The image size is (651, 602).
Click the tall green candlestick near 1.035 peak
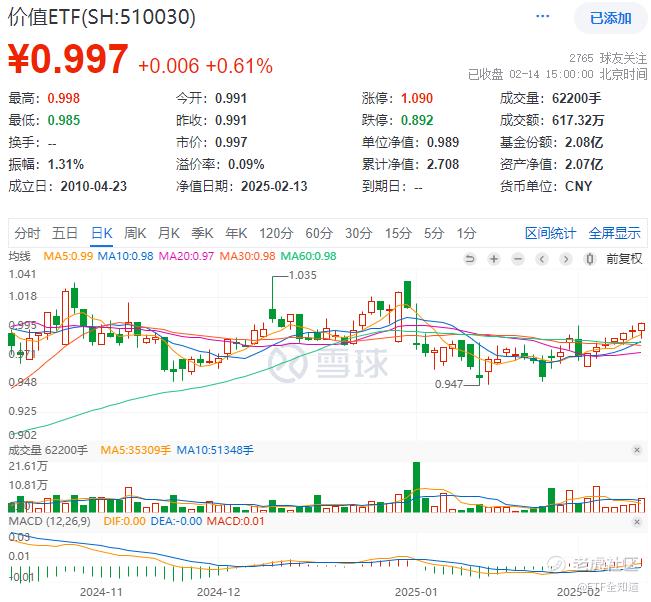[x=272, y=313]
